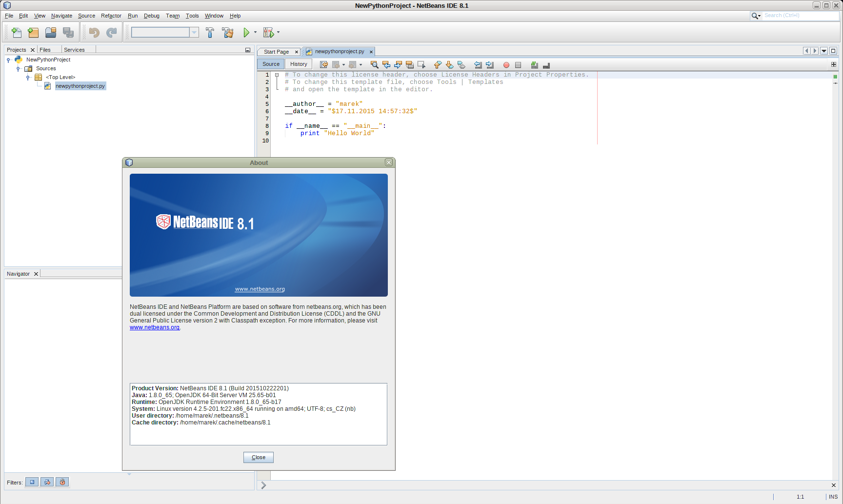Viewport: 843px width, 504px height.
Task: Toggle the History view button
Action: click(x=299, y=64)
